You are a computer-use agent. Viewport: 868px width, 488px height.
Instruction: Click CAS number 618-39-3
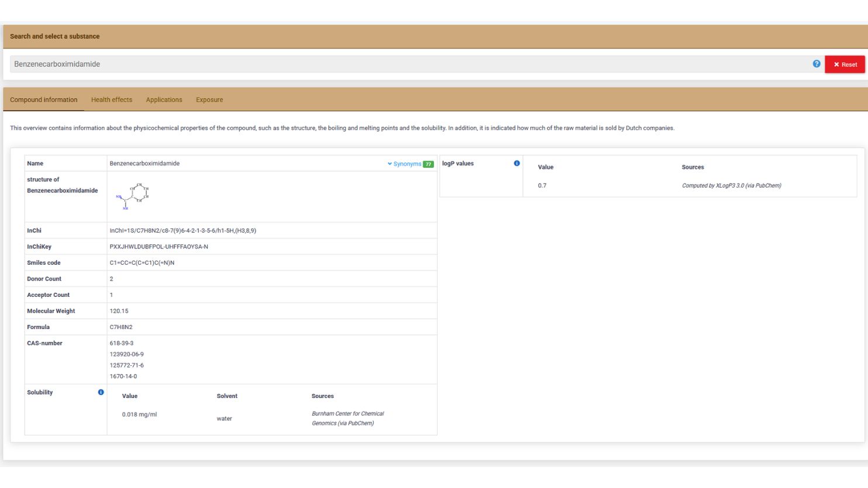pyautogui.click(x=122, y=344)
